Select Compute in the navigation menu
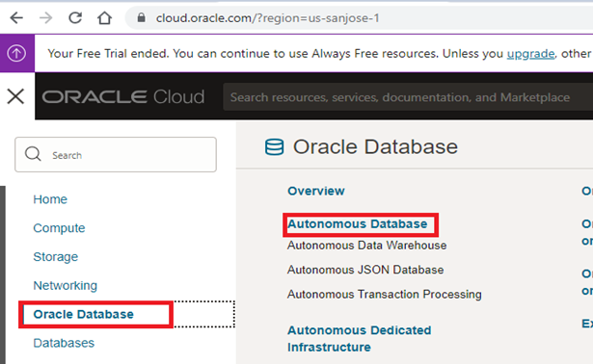 tap(59, 228)
